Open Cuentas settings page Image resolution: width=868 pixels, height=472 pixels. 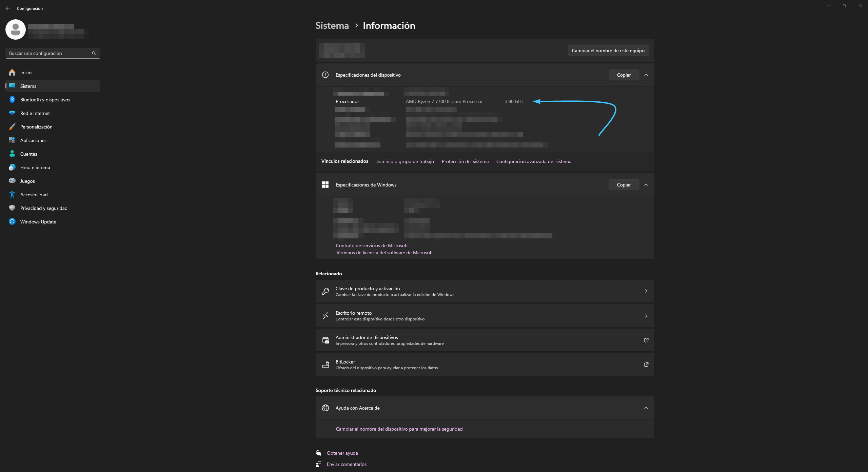click(x=53, y=154)
